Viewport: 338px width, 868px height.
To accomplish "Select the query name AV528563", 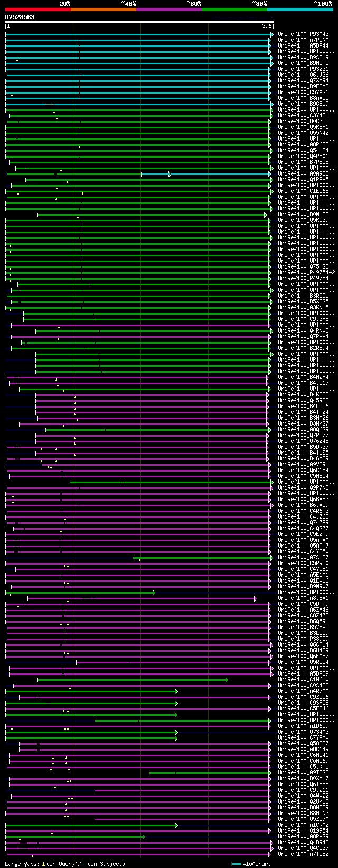I will coord(20,17).
